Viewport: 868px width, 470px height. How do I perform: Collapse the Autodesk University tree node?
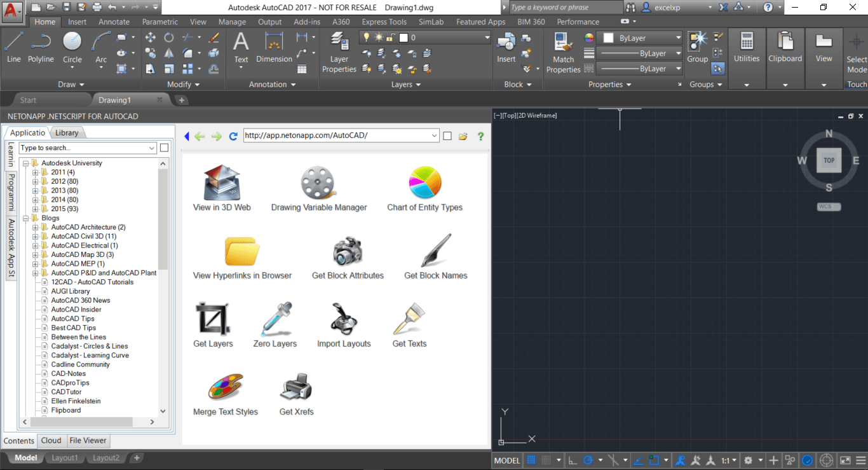[x=26, y=163]
